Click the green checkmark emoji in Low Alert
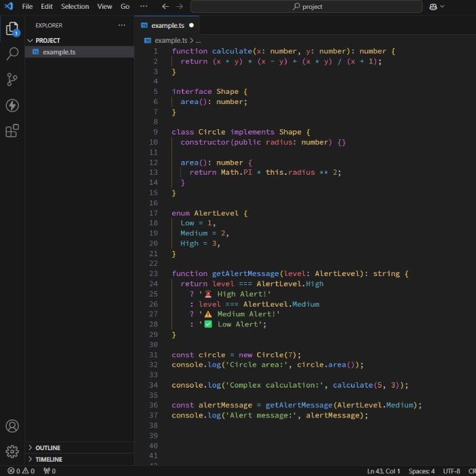This screenshot has height=476, width=476. pos(208,324)
